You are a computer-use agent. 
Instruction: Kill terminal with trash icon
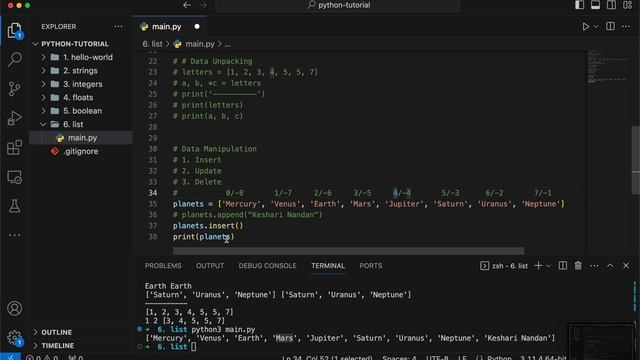click(x=578, y=266)
